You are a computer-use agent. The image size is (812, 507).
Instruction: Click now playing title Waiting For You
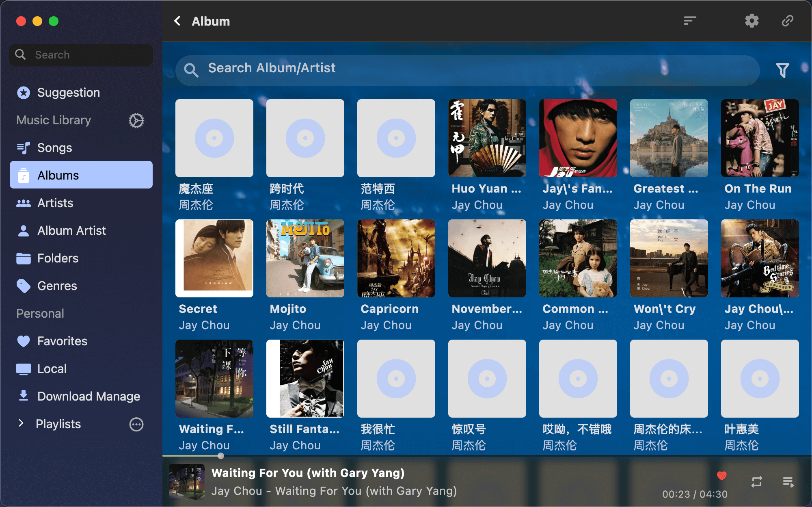[308, 473]
